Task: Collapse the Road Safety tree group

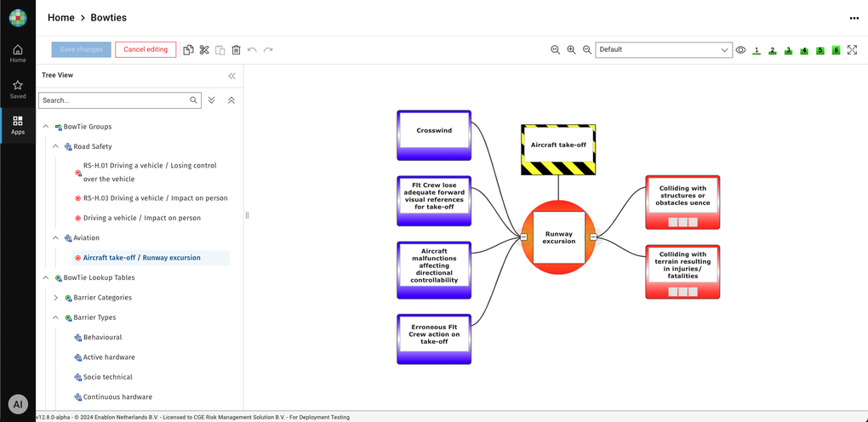Action: click(56, 146)
